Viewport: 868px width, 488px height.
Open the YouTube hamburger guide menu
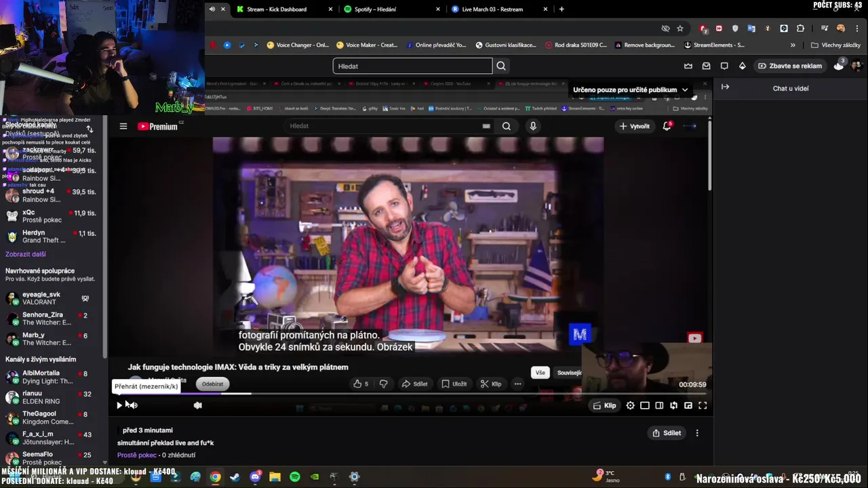point(123,126)
